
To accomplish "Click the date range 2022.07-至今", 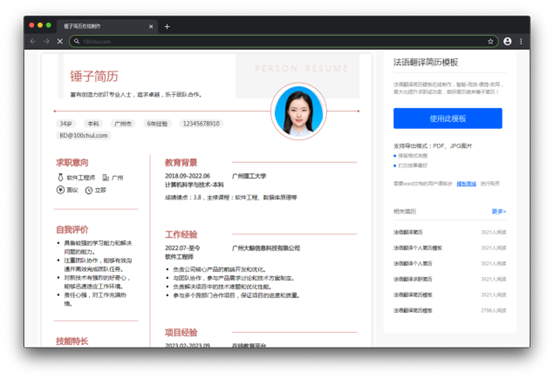I will [182, 248].
